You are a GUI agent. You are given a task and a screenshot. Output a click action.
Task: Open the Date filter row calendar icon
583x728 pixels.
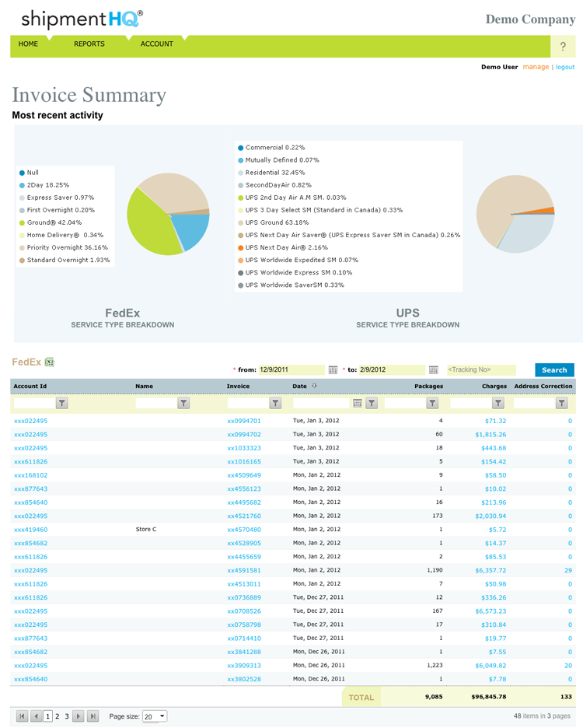[358, 403]
